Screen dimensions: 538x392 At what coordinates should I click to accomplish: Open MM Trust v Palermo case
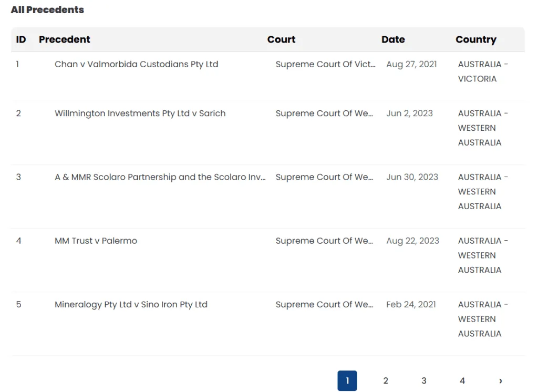point(96,241)
